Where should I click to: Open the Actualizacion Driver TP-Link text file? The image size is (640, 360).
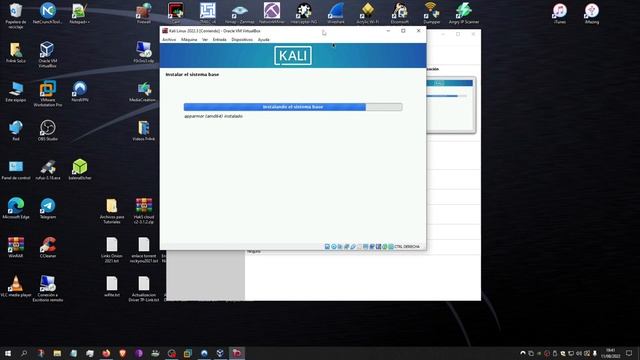[144, 289]
